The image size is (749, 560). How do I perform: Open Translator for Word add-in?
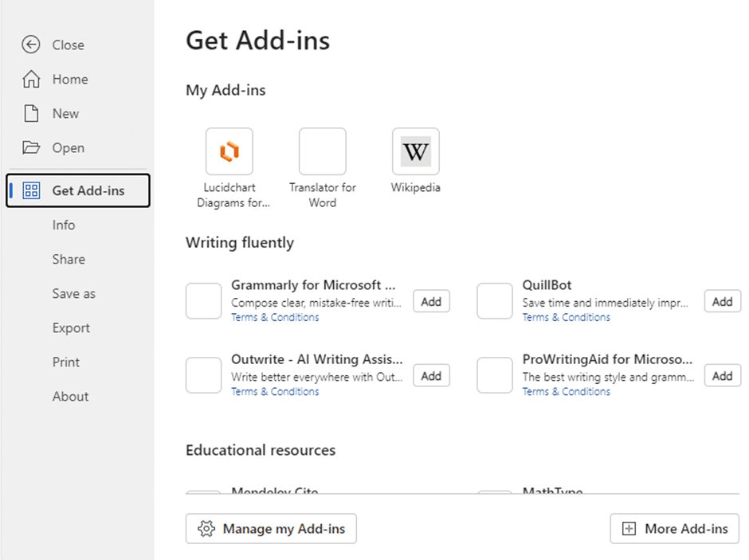pyautogui.click(x=322, y=151)
